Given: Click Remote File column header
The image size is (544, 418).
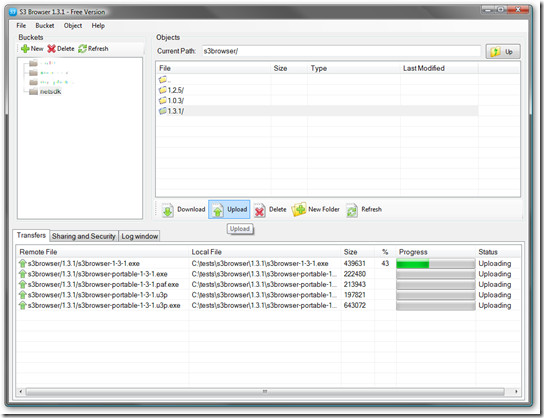Looking at the screenshot, I should [x=102, y=252].
